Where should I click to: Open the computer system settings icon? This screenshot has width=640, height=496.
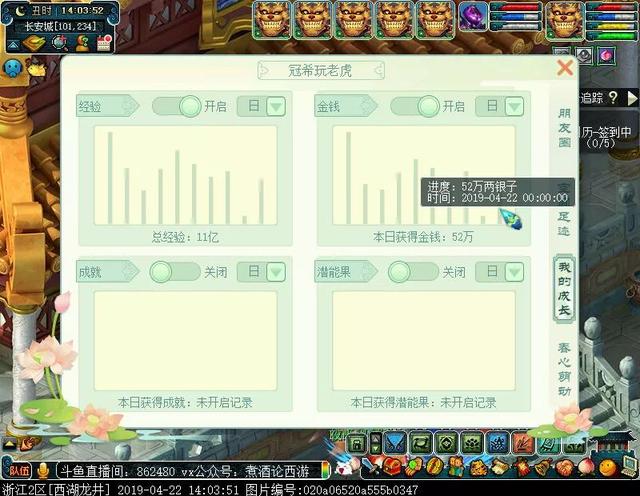629,466
